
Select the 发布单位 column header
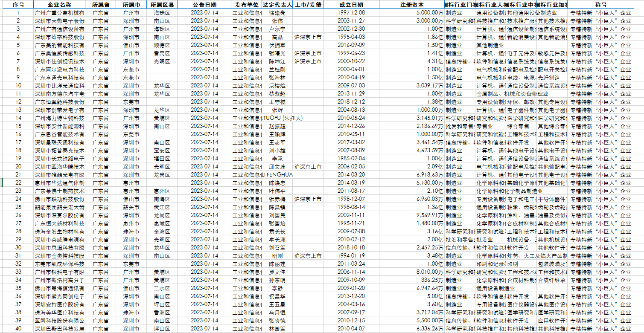pos(247,5)
